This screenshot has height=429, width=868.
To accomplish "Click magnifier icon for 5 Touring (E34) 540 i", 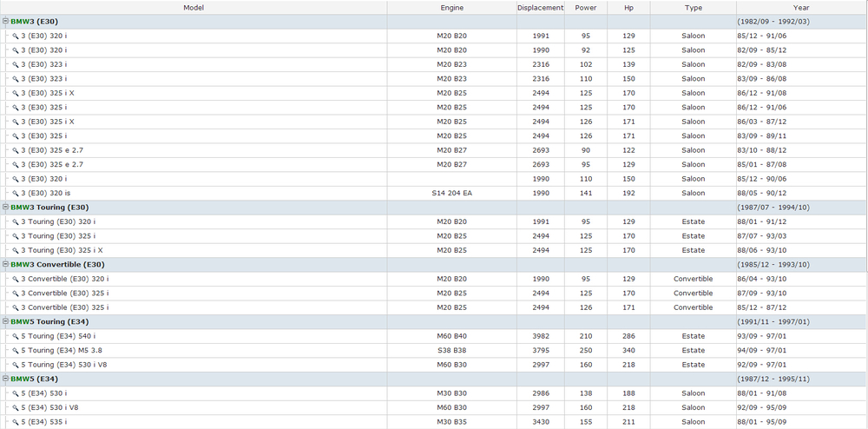I will [16, 336].
